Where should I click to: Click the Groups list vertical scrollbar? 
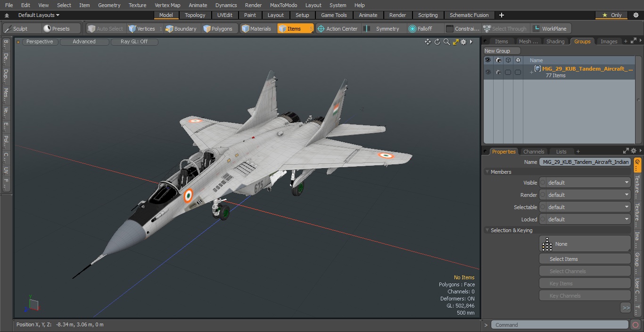637,100
